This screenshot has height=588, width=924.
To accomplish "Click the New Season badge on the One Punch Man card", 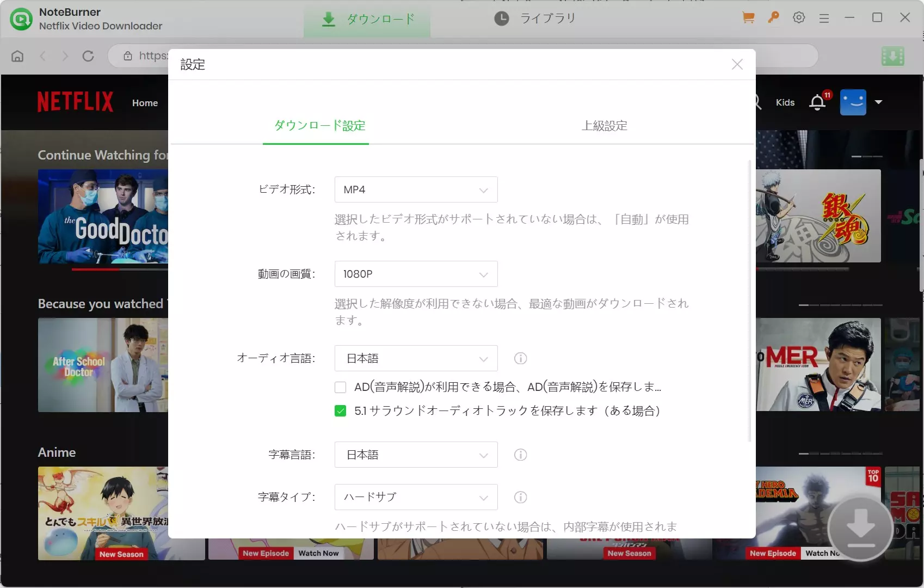I will coord(629,553).
